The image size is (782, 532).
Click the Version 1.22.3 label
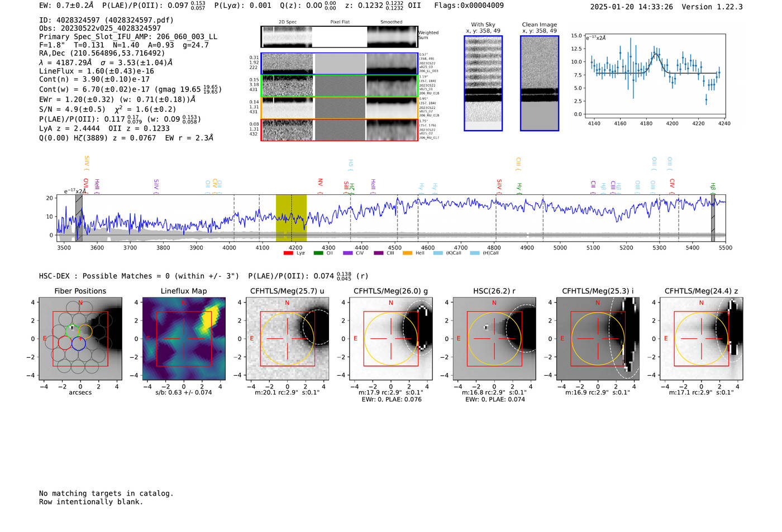pyautogui.click(x=712, y=7)
